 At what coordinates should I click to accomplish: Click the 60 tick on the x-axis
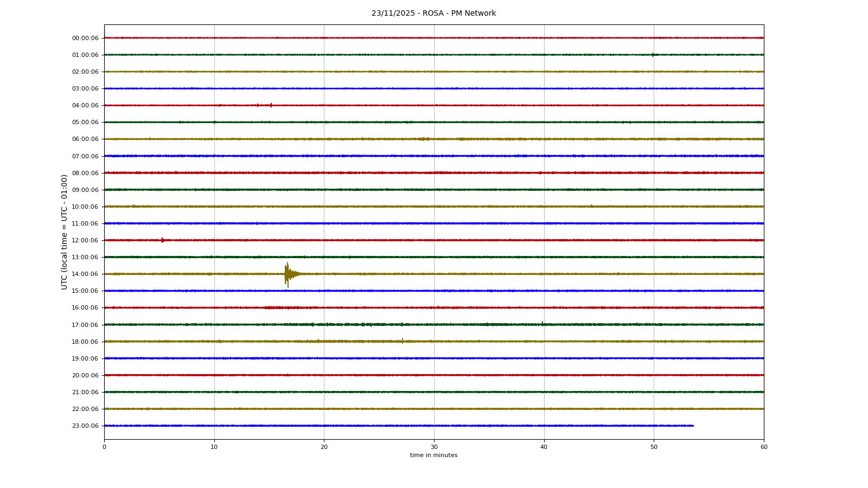point(764,447)
